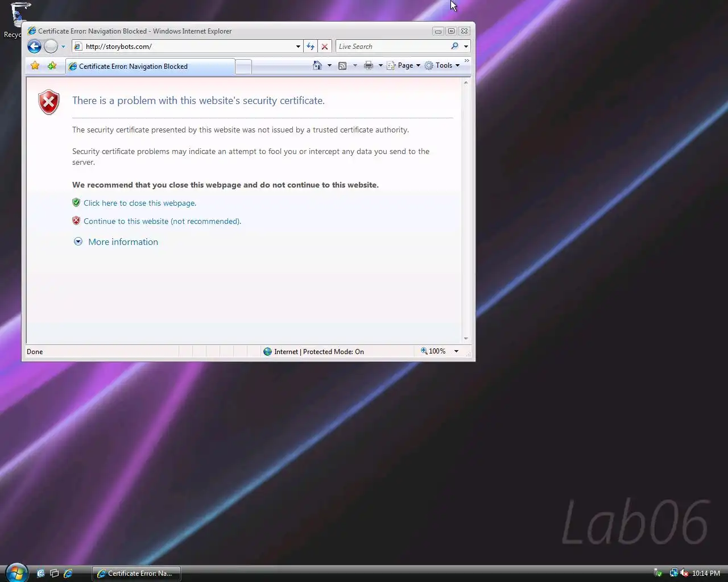Screen dimensions: 728x582
Task: Expand the Print options dropdown arrow
Action: tap(380, 65)
